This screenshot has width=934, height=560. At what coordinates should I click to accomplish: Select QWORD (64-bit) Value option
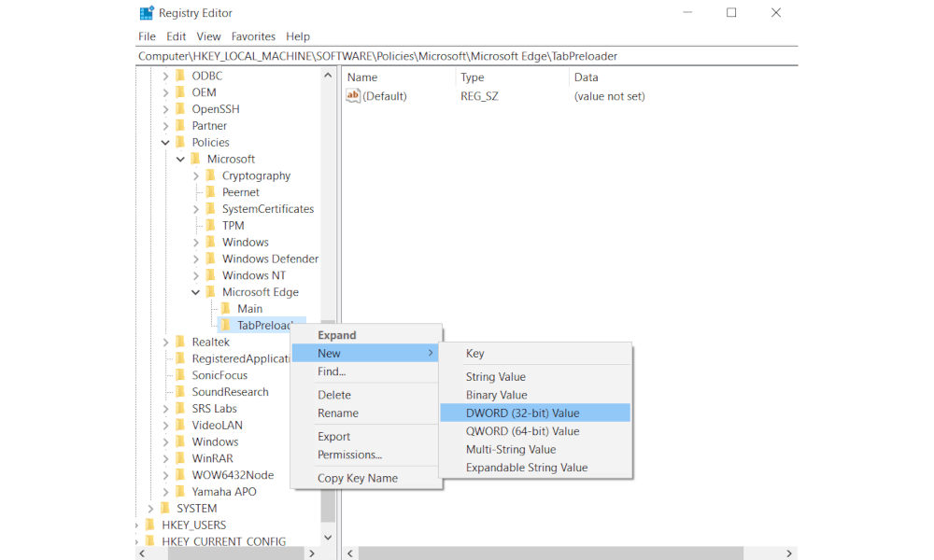[x=535, y=431]
